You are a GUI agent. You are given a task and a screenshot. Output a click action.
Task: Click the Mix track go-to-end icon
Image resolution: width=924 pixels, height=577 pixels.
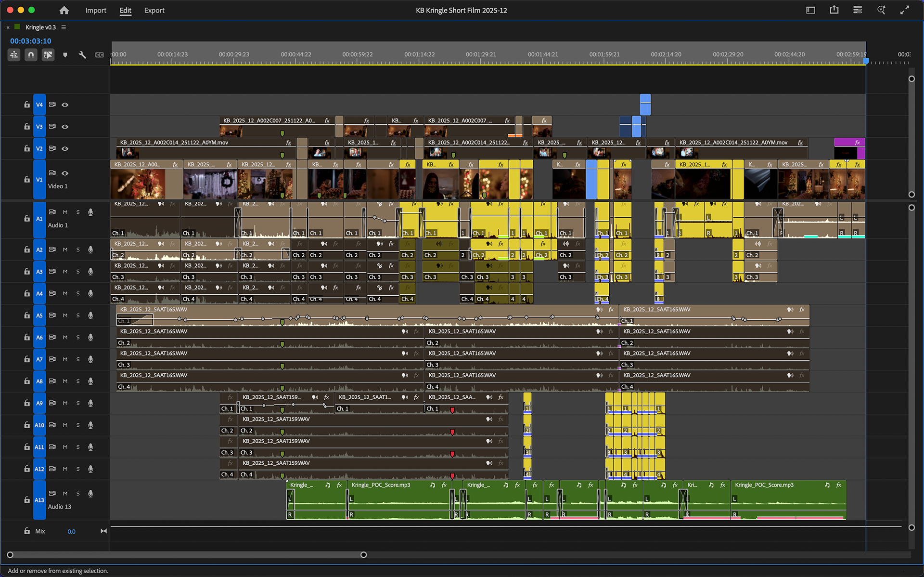pos(103,531)
